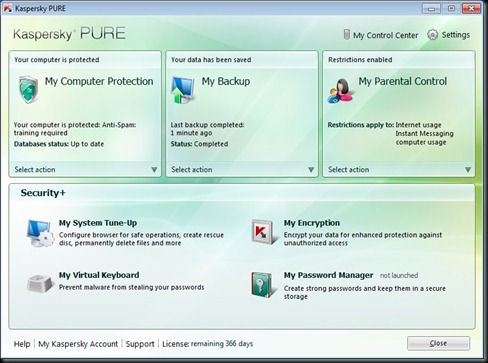Open My Encryption
This screenshot has height=363, width=488.
tap(312, 223)
